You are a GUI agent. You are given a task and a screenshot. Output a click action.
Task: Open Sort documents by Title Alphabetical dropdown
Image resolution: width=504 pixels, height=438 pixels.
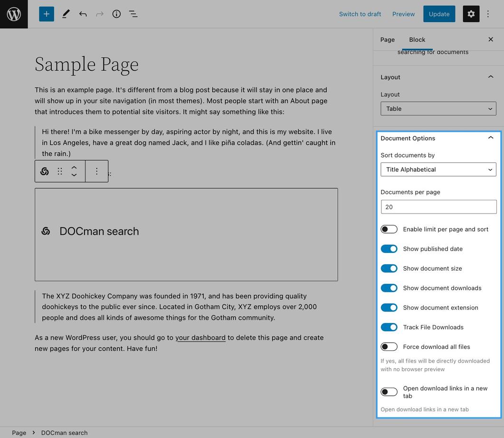438,169
